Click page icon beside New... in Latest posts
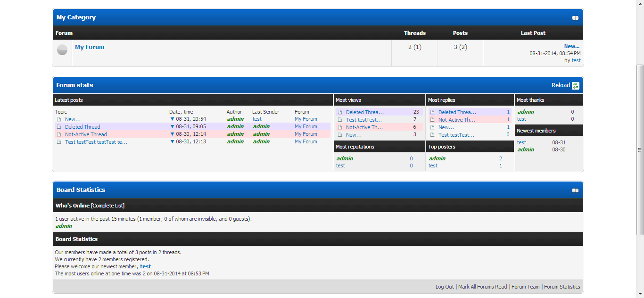Viewport: 644px width, 298px height. point(59,119)
